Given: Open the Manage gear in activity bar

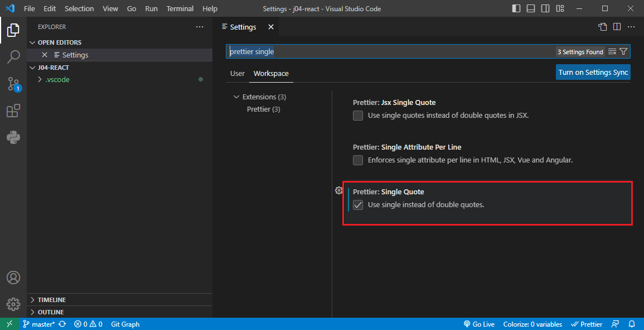Looking at the screenshot, I should click(x=13, y=304).
